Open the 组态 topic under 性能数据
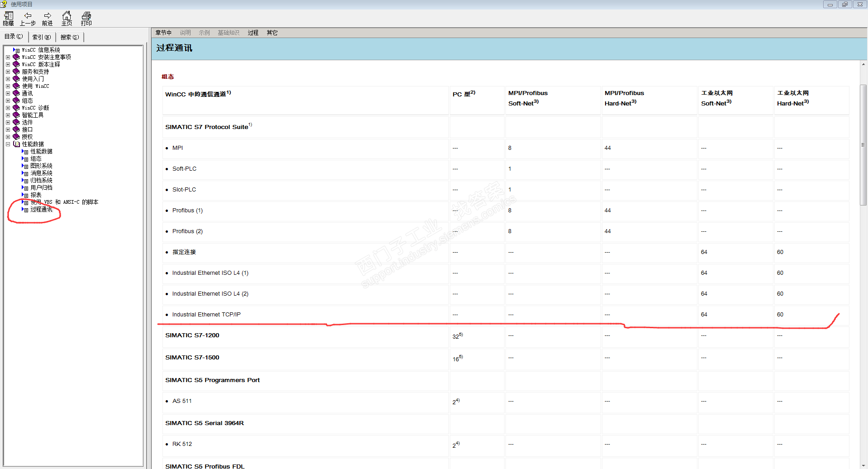This screenshot has width=868, height=469. [36, 159]
